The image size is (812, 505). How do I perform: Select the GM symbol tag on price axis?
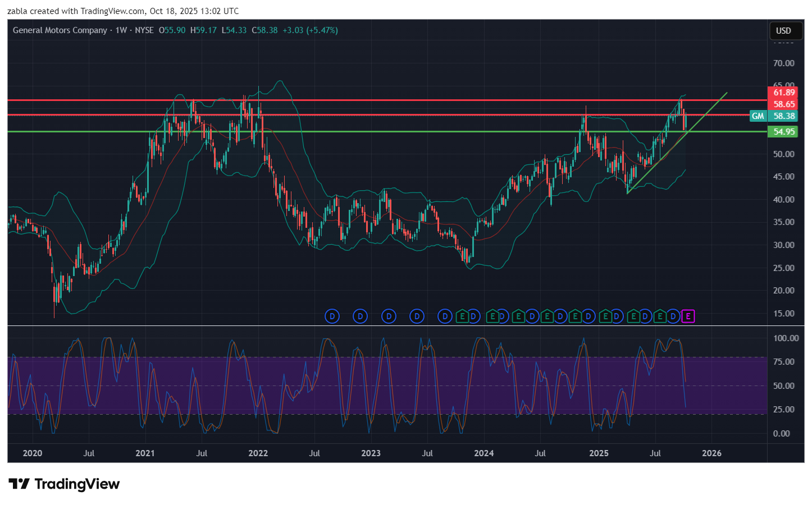tap(758, 116)
